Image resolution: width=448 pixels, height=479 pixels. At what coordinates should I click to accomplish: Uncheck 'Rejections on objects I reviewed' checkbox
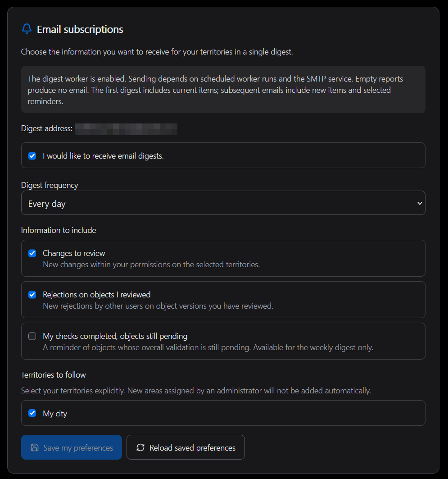tap(32, 295)
